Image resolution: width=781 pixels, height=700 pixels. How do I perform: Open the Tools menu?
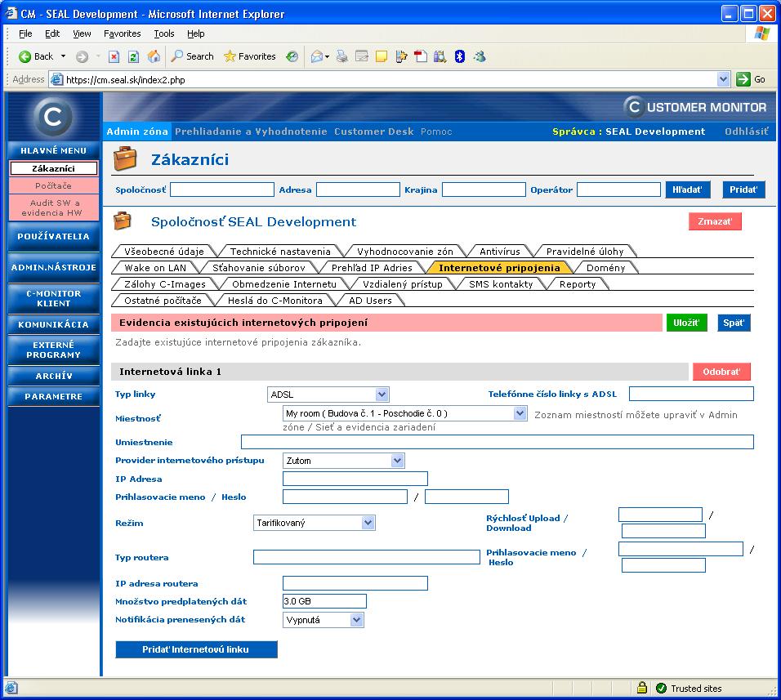(164, 33)
